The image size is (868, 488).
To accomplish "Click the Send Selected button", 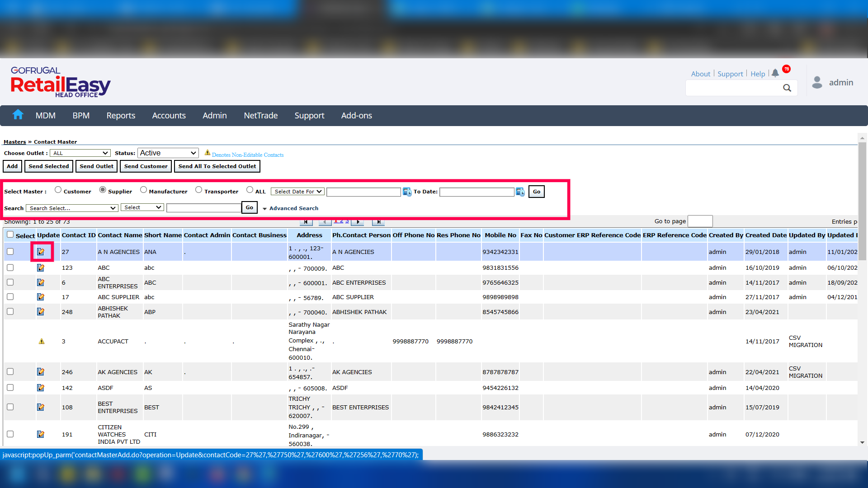I will [49, 166].
